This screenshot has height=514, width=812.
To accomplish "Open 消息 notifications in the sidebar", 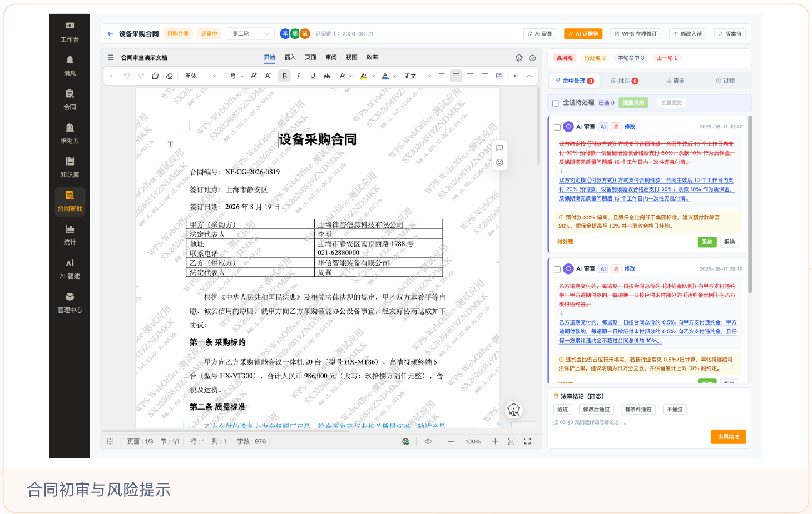I will tap(70, 66).
